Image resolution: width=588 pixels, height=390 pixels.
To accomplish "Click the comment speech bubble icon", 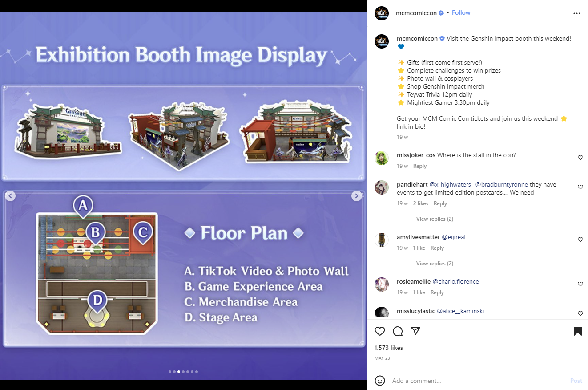I will coord(398,331).
